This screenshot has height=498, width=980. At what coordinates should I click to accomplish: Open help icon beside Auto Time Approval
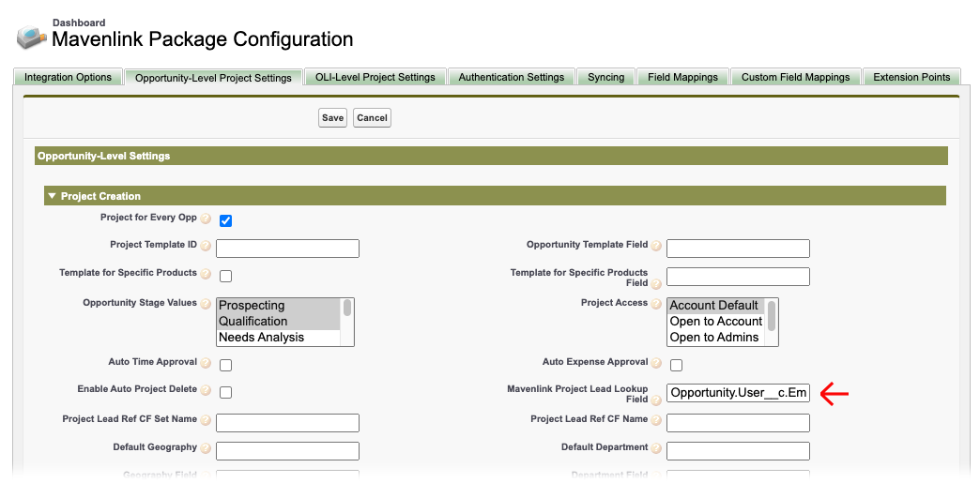(206, 363)
